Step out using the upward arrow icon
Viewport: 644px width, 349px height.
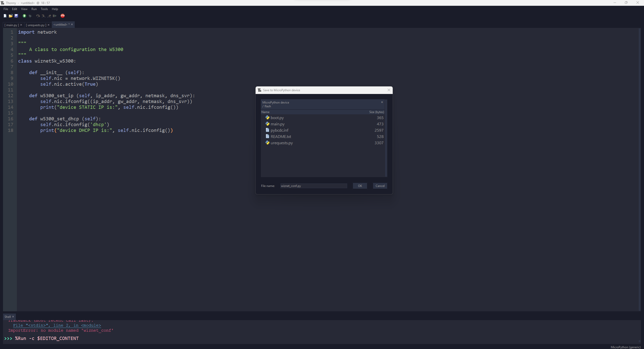point(49,16)
